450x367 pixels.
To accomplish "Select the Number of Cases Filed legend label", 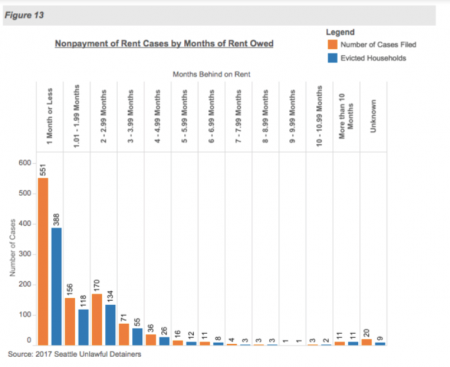I will coord(378,45).
